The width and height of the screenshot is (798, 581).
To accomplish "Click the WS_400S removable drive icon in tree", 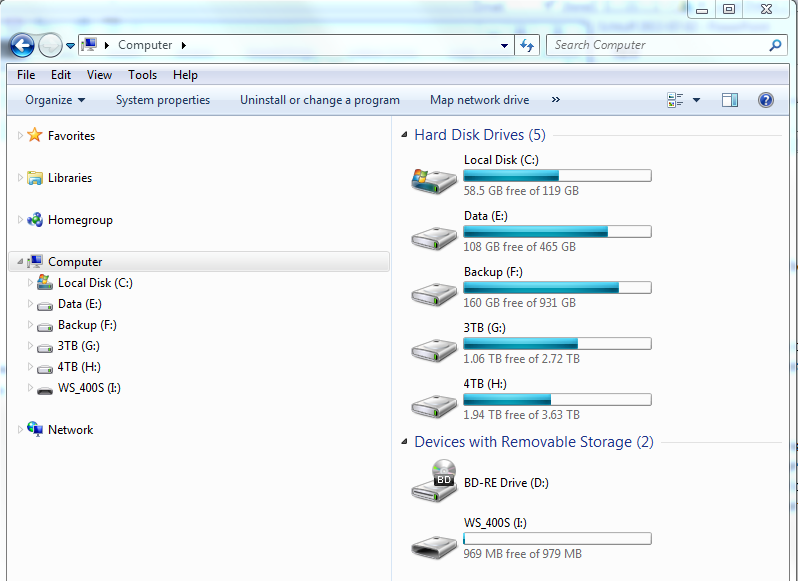I will point(45,390).
